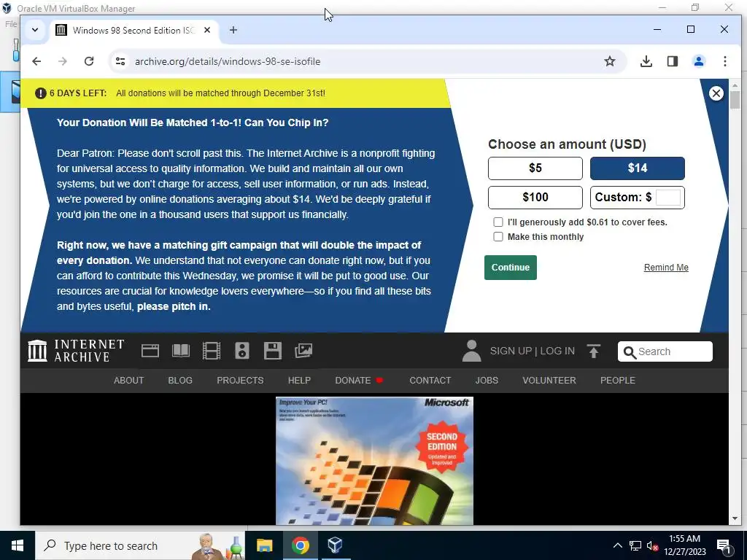The height and width of the screenshot is (560, 747).
Task: Open the Video film strip icon
Action: pos(211,351)
